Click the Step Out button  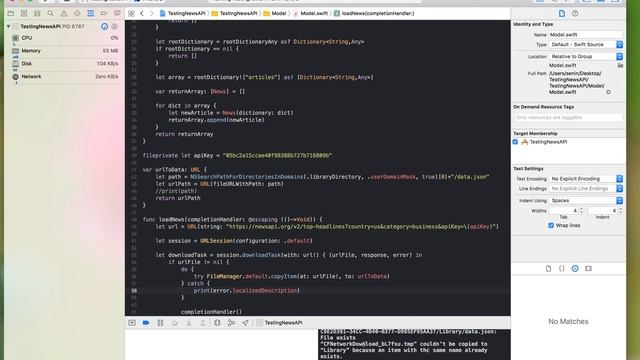point(202,323)
